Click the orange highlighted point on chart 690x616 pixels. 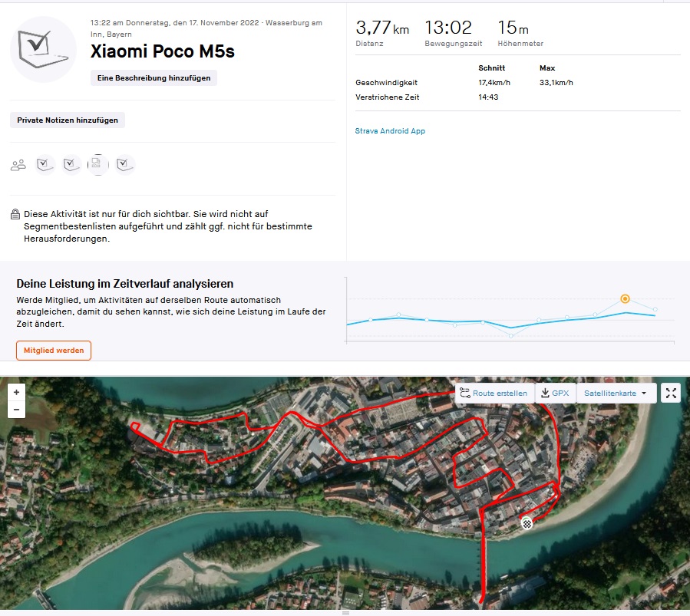pyautogui.click(x=625, y=298)
